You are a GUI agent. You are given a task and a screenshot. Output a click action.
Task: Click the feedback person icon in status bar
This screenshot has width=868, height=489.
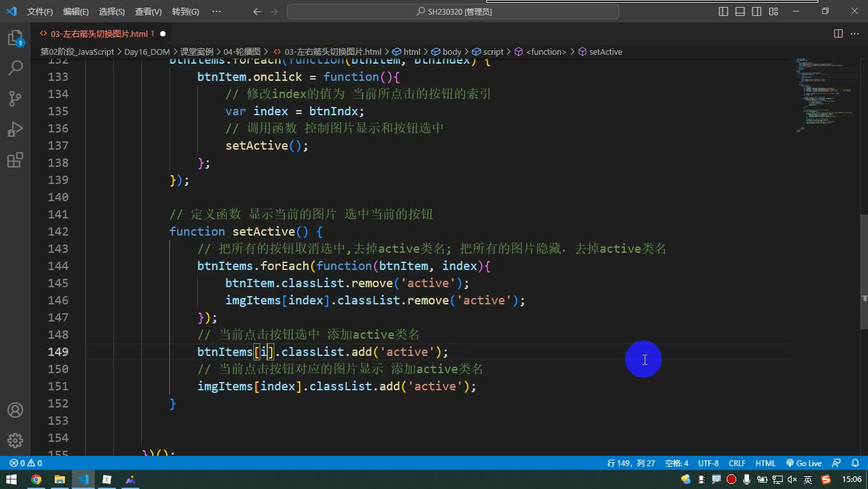836,464
